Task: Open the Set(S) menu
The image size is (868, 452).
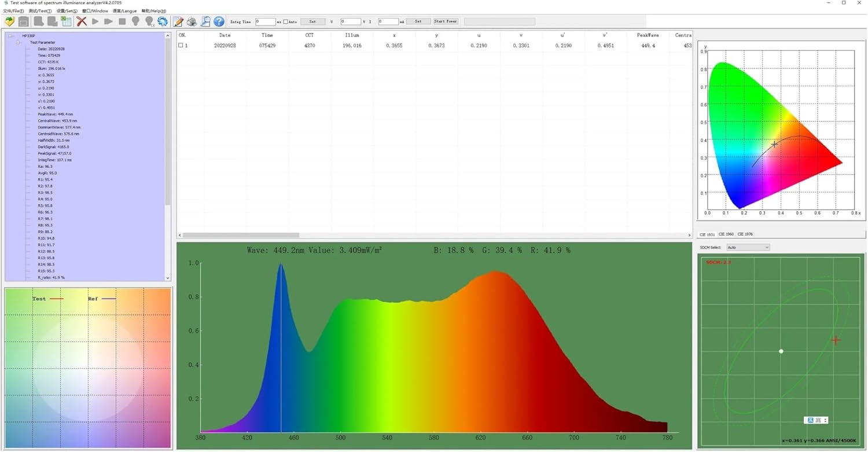Action: coord(67,11)
